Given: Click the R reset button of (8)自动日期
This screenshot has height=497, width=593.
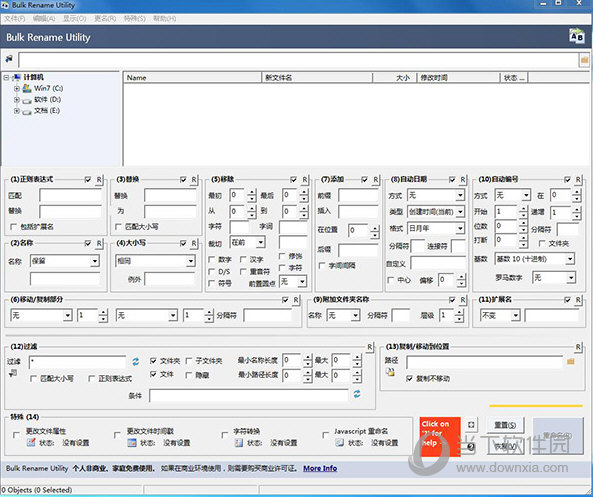Looking at the screenshot, I should (x=463, y=180).
